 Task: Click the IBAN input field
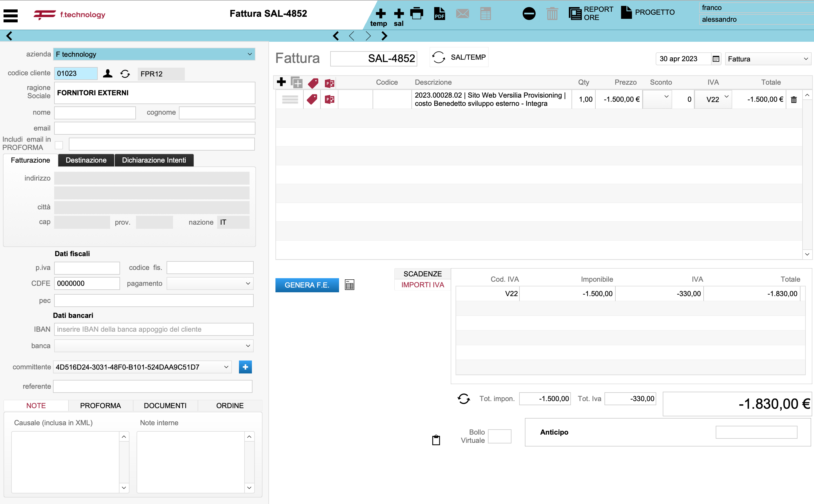point(153,329)
